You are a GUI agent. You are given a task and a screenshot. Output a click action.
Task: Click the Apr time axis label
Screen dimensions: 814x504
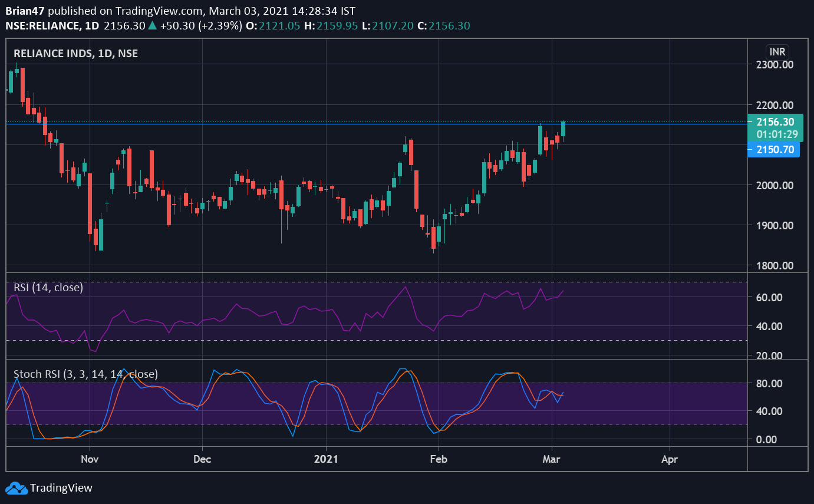tap(670, 458)
